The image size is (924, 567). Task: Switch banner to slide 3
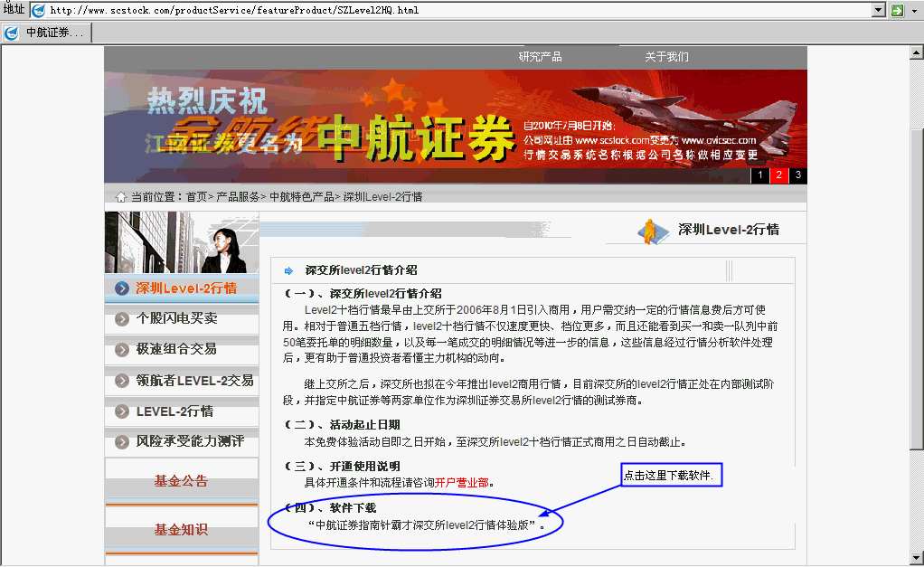point(798,175)
